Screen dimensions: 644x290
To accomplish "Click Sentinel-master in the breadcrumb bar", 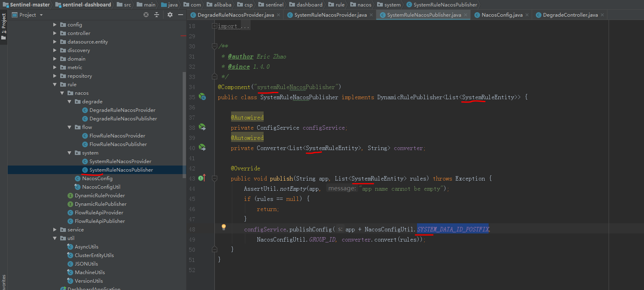I will (26, 5).
